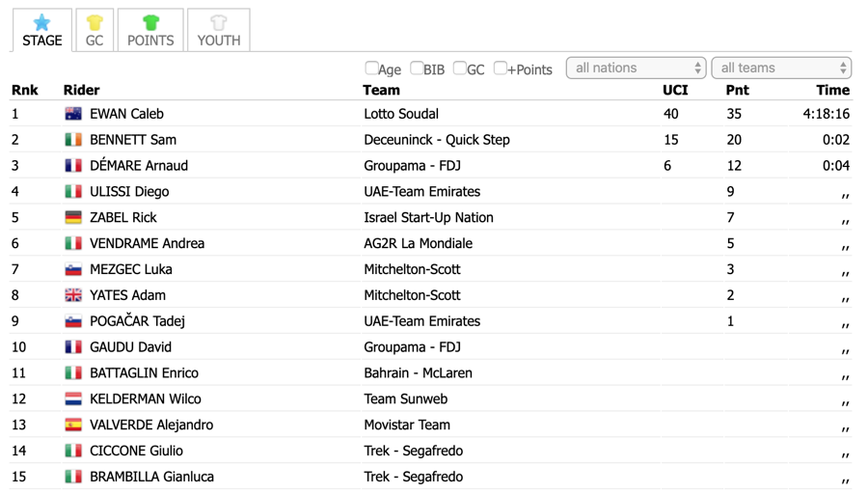Open rider BRAMBILLA Gianluca

click(x=151, y=477)
